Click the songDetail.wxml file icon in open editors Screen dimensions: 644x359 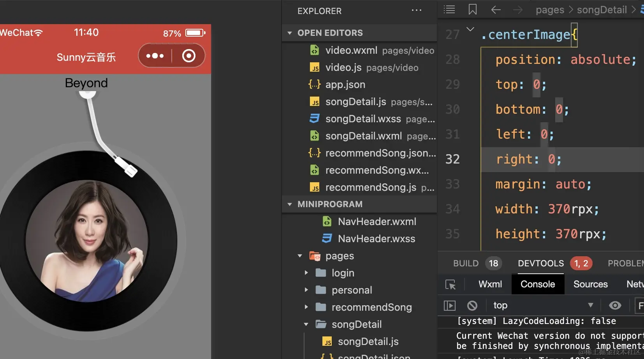click(x=314, y=136)
